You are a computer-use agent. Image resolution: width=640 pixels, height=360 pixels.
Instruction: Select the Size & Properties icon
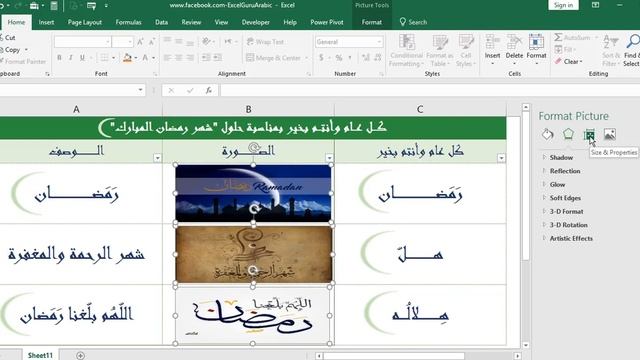click(x=589, y=134)
